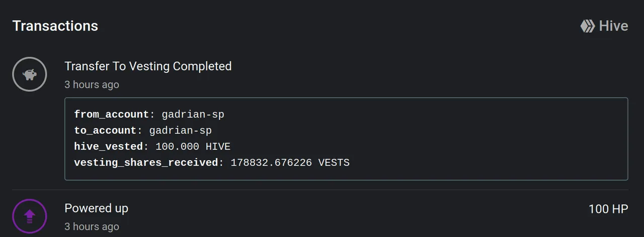Select the hive_vested 100.000 HIVE value
This screenshot has height=237, width=644.
pos(193,147)
